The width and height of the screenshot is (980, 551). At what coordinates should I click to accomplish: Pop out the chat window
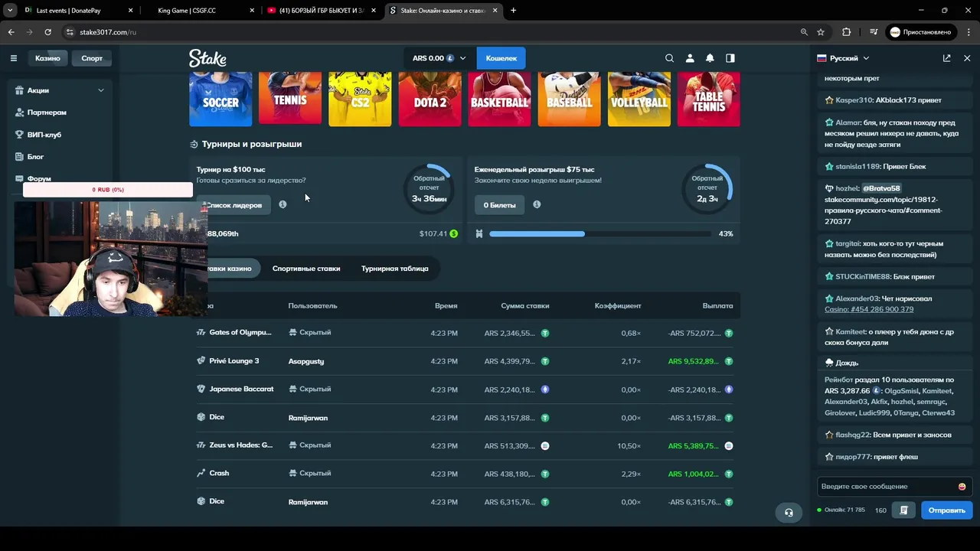[x=947, y=58]
